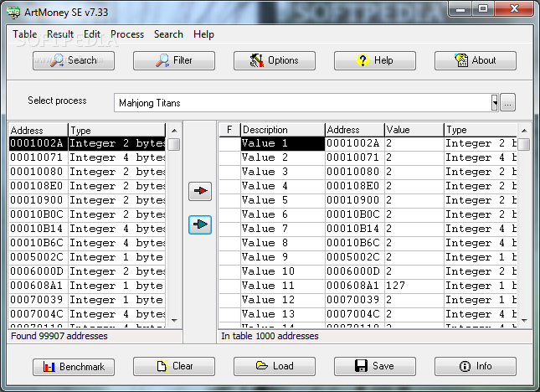Click Found 99907 addresses status text
Image resolution: width=540 pixels, height=392 pixels.
coord(59,336)
